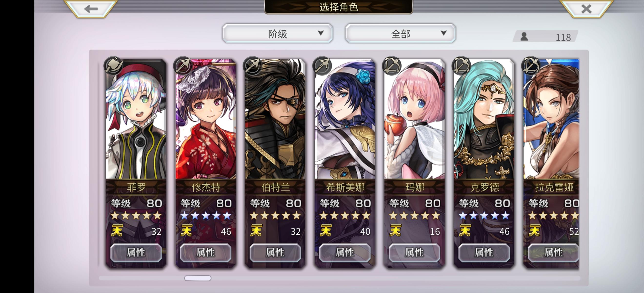Choose 玛娜 character portrait
The width and height of the screenshot is (644, 293).
[414, 119]
